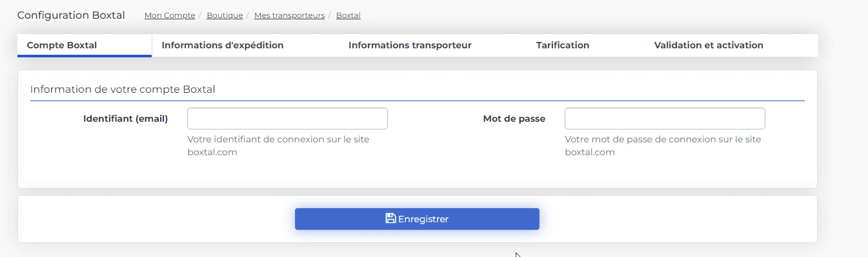Click the Boxtal breadcrumb link

click(x=348, y=15)
